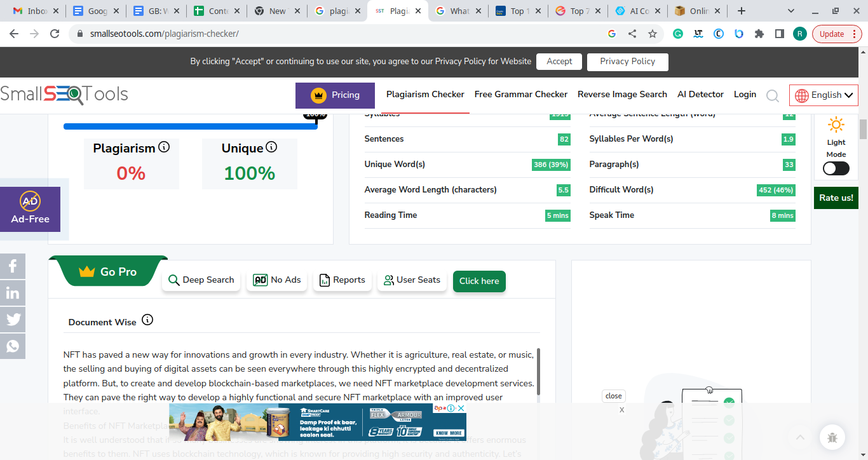Open the SmartCare banner ad

tap(318, 423)
